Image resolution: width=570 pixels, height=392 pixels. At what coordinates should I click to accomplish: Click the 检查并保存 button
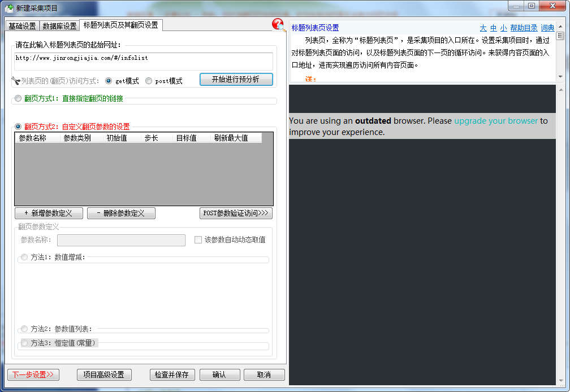coord(172,374)
